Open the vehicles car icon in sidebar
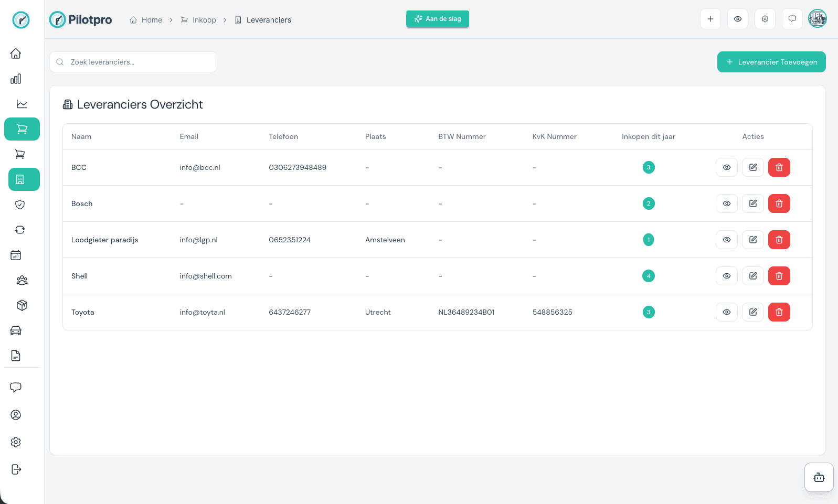Image resolution: width=838 pixels, height=504 pixels. (x=16, y=330)
